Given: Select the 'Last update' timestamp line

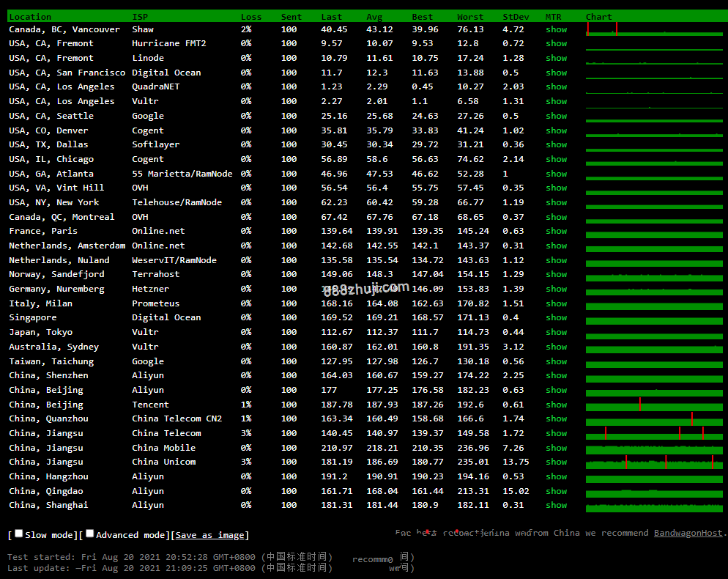Looking at the screenshot, I should (x=171, y=568).
